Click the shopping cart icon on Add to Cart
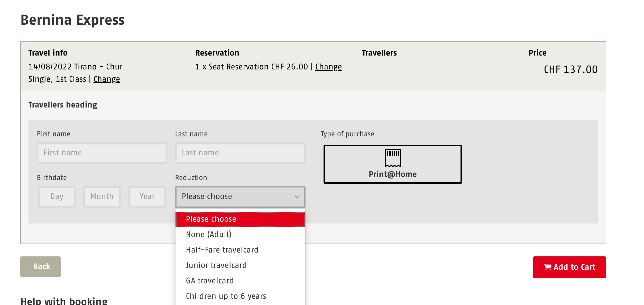Screen dimensions: 644x305 coord(547,267)
